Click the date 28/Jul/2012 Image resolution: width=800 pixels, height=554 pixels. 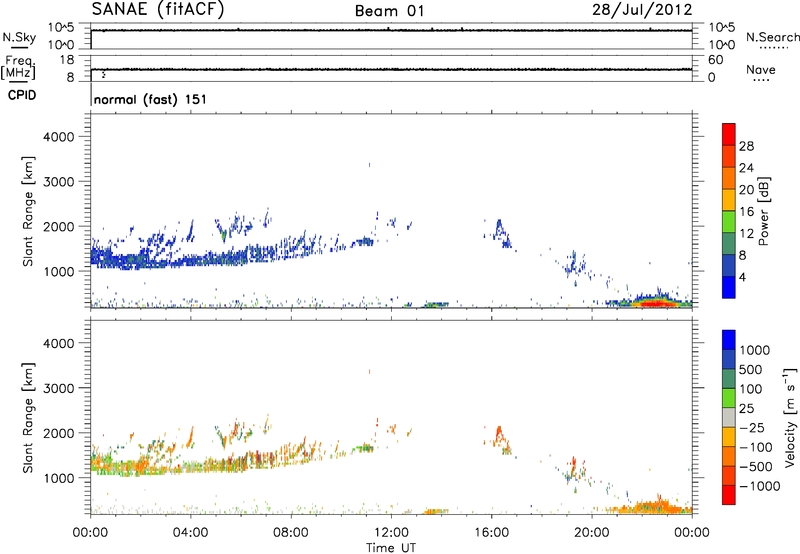coord(642,10)
